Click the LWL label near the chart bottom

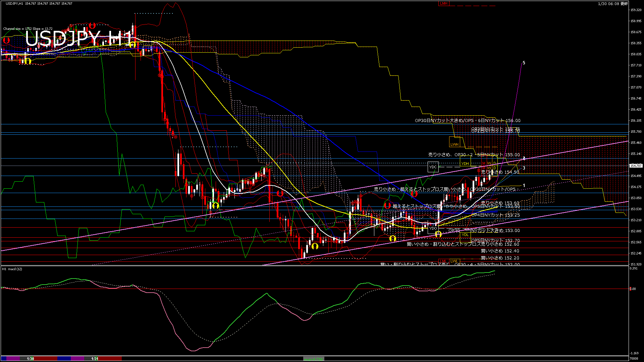click(x=454, y=261)
